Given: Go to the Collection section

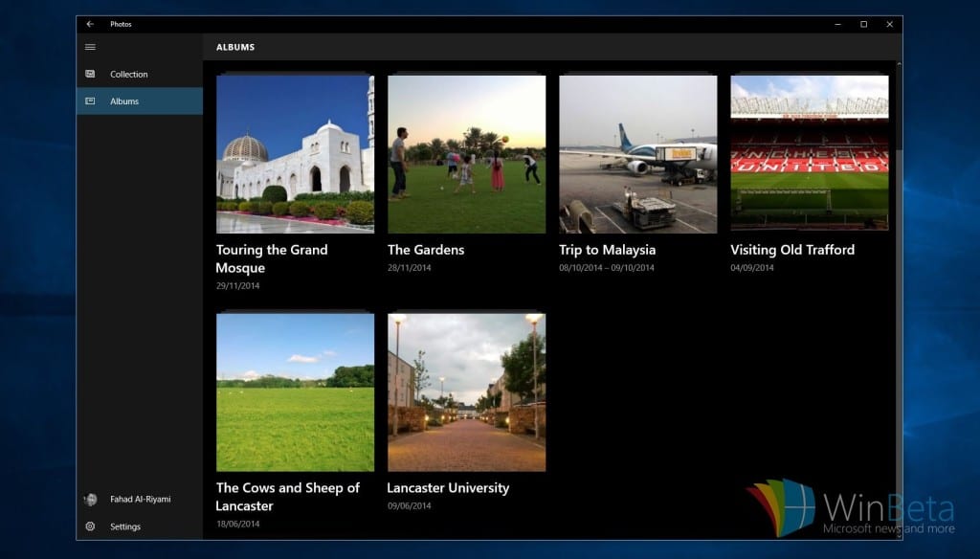Looking at the screenshot, I should tap(140, 74).
